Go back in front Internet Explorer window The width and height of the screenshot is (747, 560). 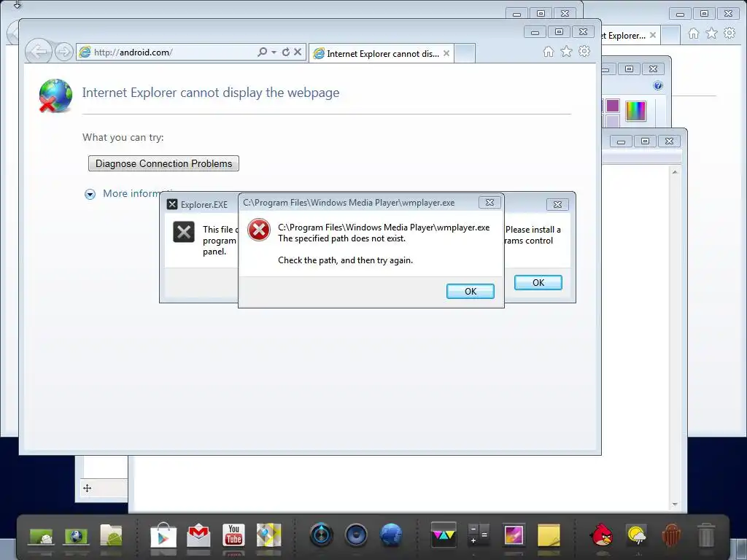(39, 52)
